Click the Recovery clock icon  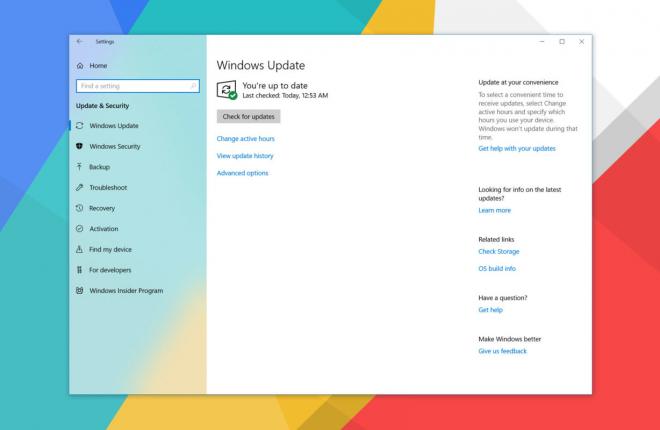pyautogui.click(x=80, y=208)
